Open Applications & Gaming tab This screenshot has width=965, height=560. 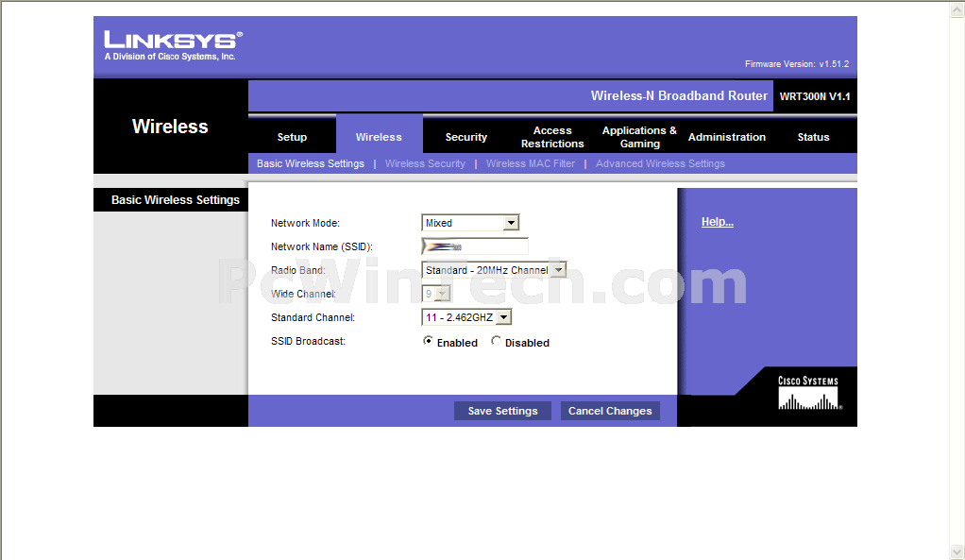click(x=639, y=137)
